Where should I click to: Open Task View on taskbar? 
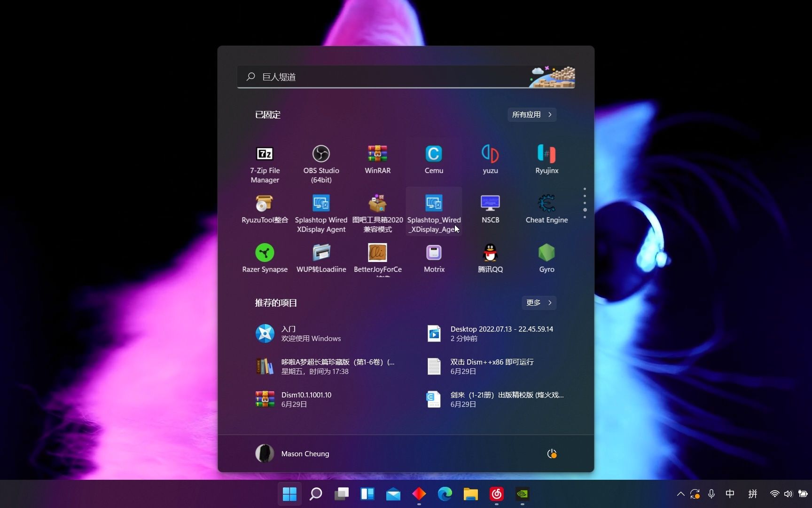(341, 494)
